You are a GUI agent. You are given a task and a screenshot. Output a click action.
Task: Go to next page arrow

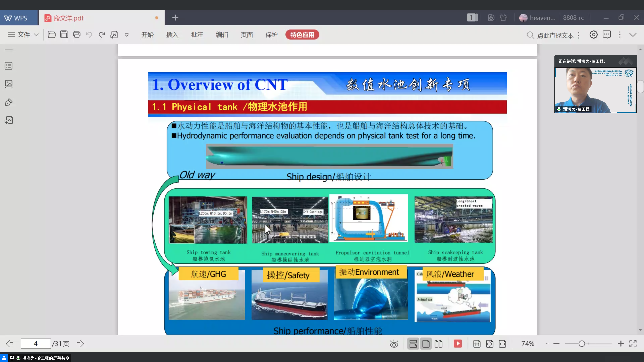pos(80,344)
